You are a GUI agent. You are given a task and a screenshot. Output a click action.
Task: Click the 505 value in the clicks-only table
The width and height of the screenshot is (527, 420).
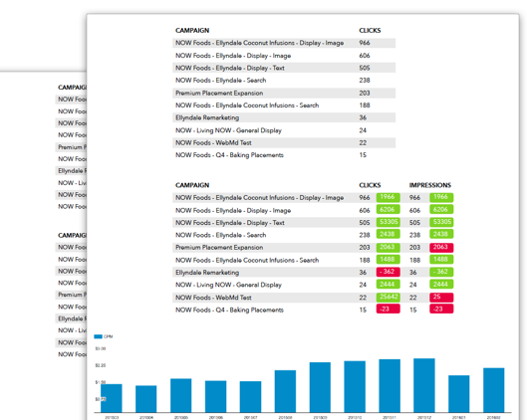[365, 68]
